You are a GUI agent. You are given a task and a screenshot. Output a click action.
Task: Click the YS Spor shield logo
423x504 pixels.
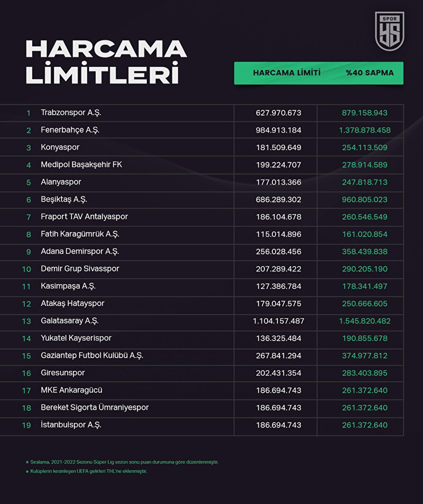coord(390,31)
